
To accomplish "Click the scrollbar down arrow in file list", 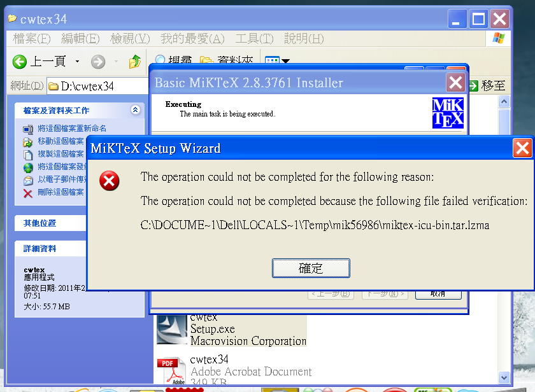I will pos(504,377).
